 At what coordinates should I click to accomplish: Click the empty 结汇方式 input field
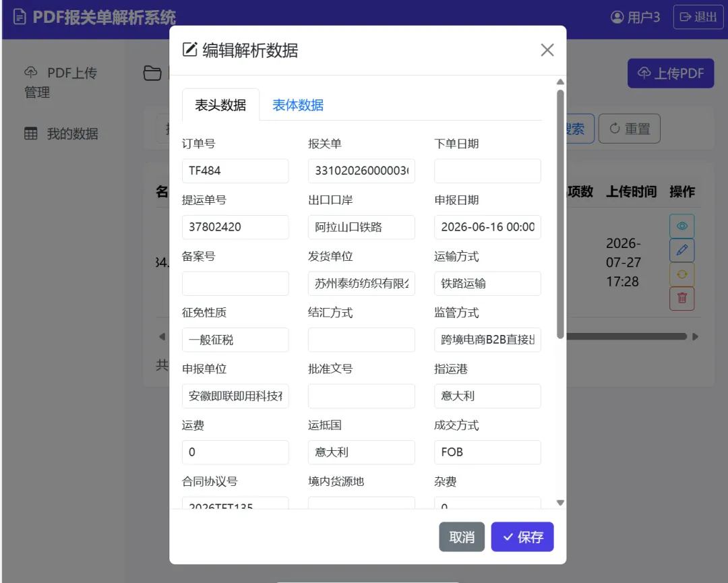[361, 340]
